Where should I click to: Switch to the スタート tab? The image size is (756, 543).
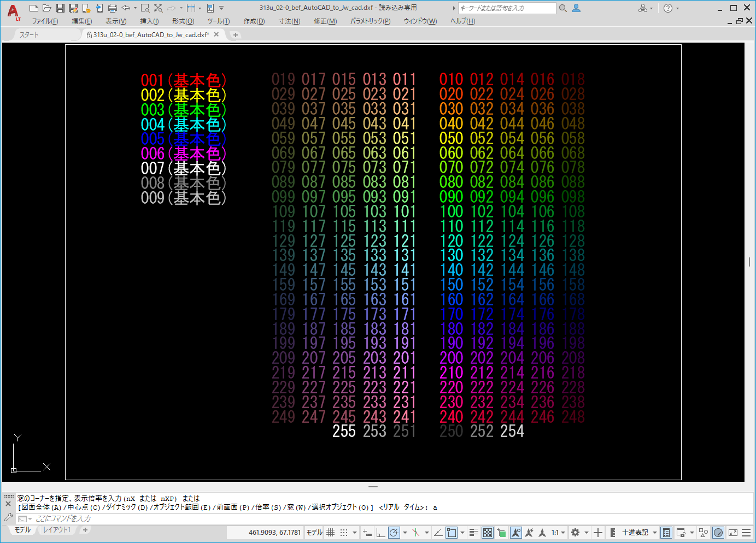[30, 35]
